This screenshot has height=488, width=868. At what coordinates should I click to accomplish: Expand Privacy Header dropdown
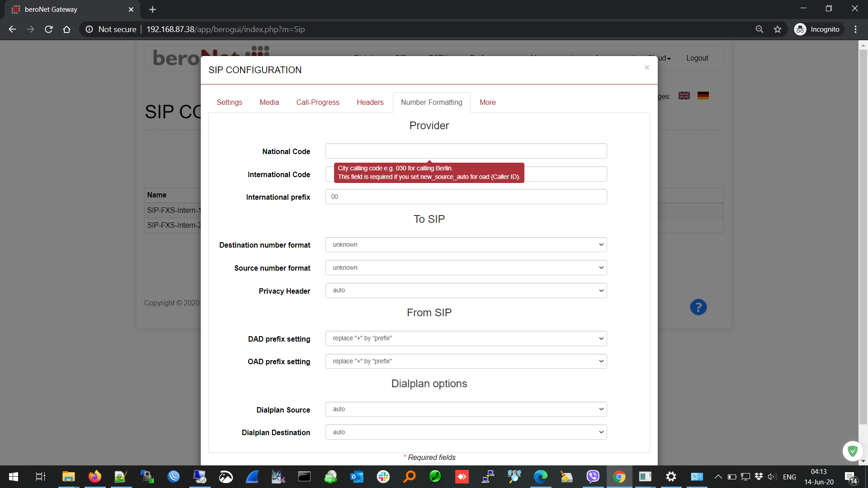[x=466, y=291]
